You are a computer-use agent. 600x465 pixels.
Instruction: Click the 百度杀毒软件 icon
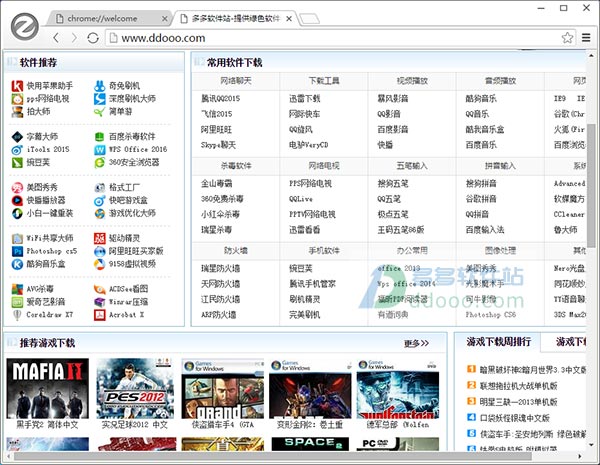tap(99, 137)
